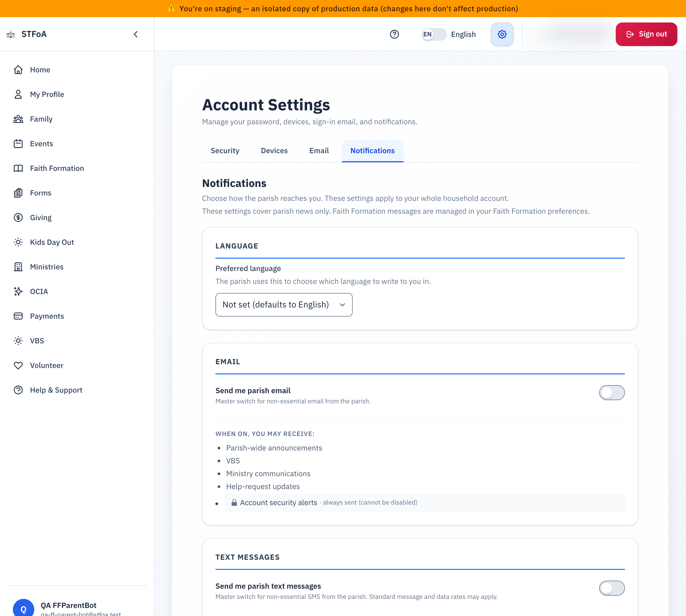Click the Family group icon

pyautogui.click(x=18, y=119)
